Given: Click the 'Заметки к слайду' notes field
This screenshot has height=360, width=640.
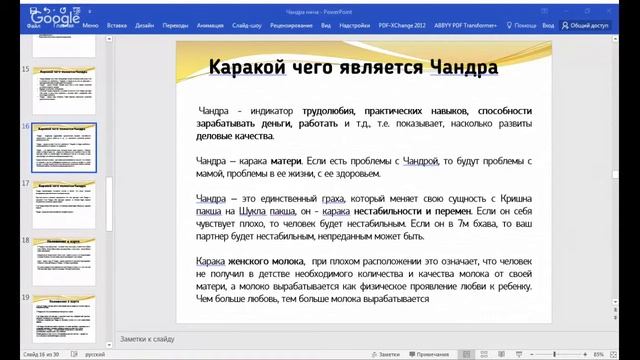Looking at the screenshot, I should pyautogui.click(x=147, y=339).
